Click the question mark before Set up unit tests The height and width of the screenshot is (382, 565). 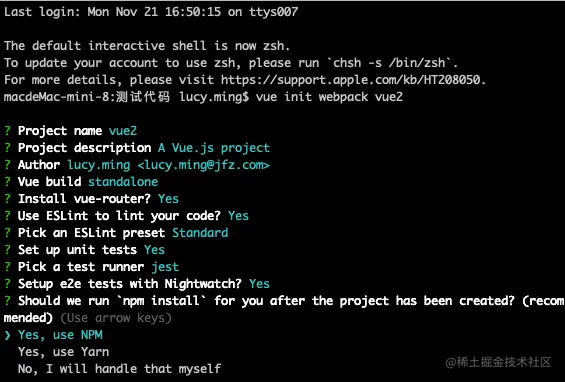pyautogui.click(x=7, y=250)
